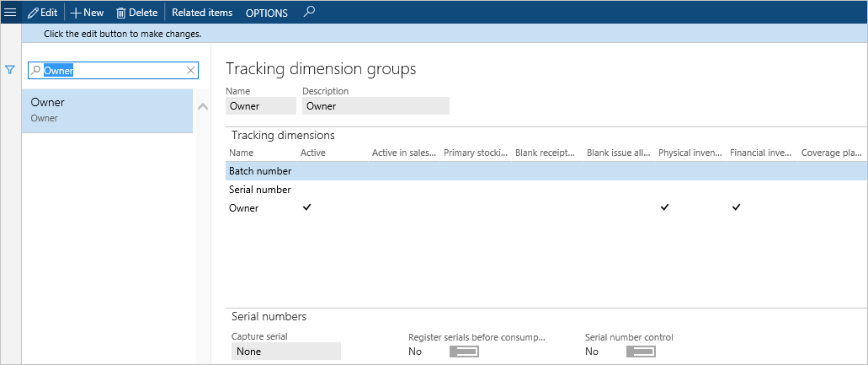The image size is (868, 365).
Task: Collapse the Tracking dimensions section
Action: click(283, 135)
